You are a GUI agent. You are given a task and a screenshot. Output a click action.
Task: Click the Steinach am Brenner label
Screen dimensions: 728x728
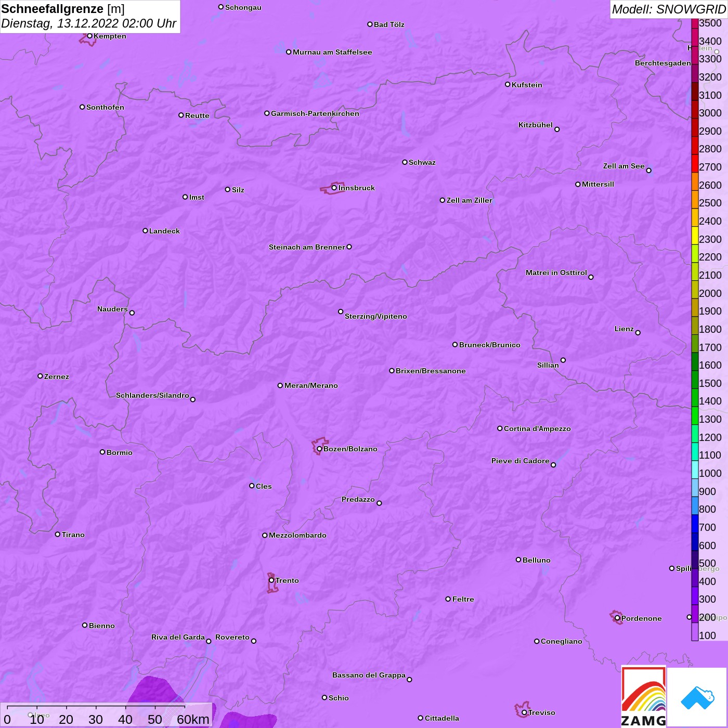click(307, 247)
